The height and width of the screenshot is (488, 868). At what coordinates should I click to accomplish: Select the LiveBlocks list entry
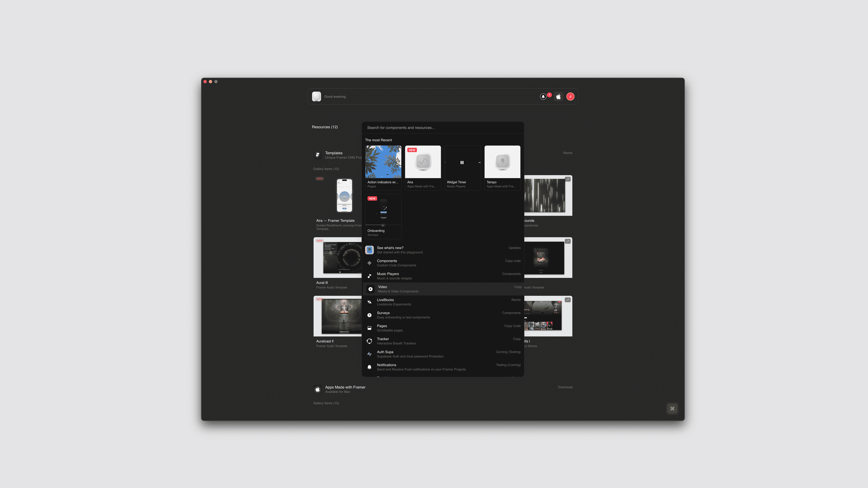(442, 302)
